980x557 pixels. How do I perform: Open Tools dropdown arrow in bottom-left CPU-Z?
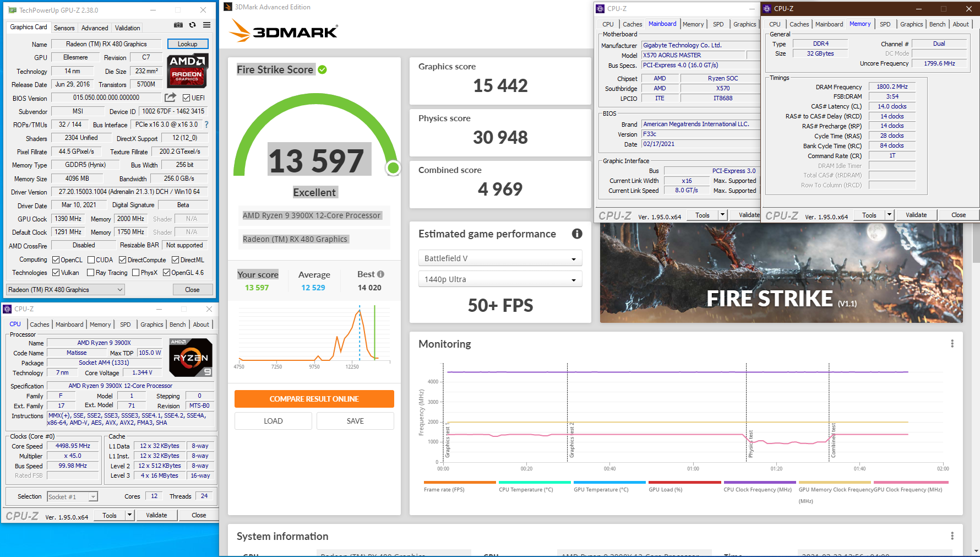[129, 515]
